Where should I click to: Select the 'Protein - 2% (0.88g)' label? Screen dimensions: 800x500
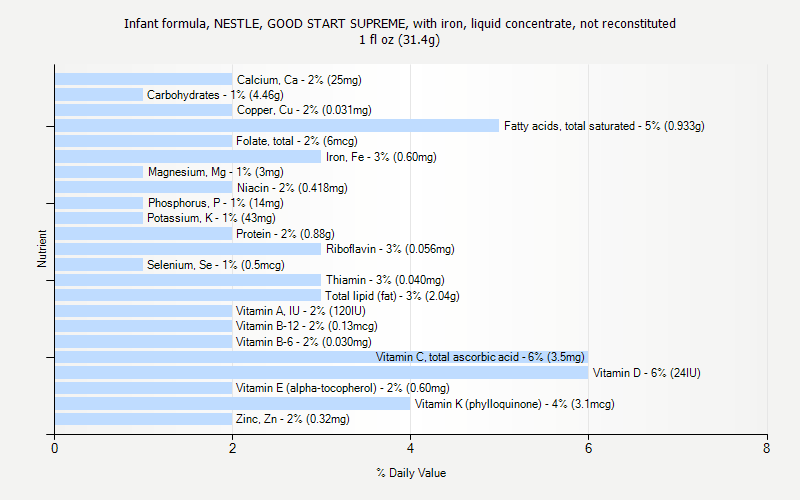[x=285, y=234]
